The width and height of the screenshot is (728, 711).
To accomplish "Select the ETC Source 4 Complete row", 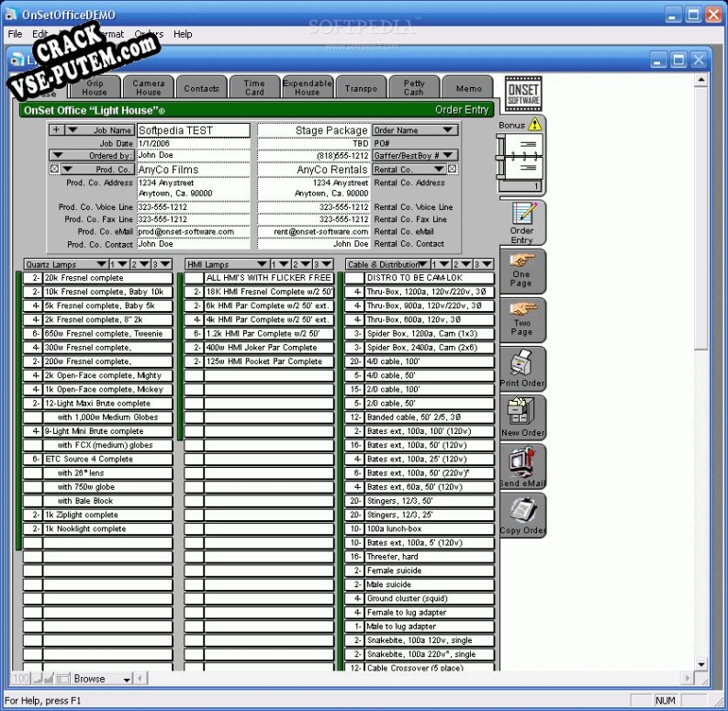I will (98, 459).
